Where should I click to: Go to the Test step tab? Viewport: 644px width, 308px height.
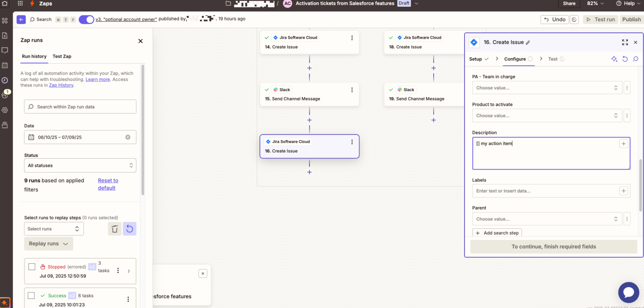tap(556, 59)
